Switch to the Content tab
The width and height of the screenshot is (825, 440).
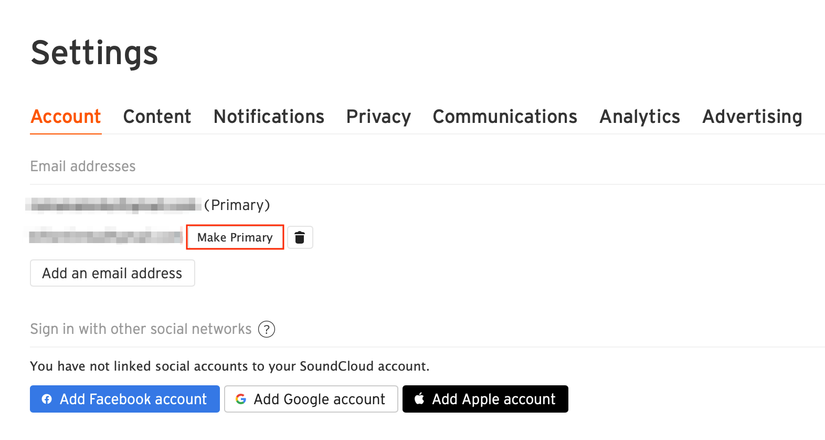click(157, 116)
